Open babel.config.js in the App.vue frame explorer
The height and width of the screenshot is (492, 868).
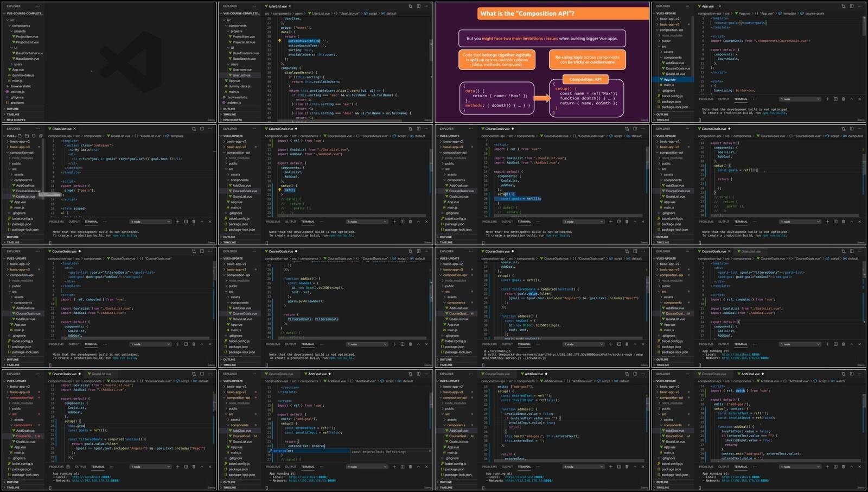[x=672, y=96]
